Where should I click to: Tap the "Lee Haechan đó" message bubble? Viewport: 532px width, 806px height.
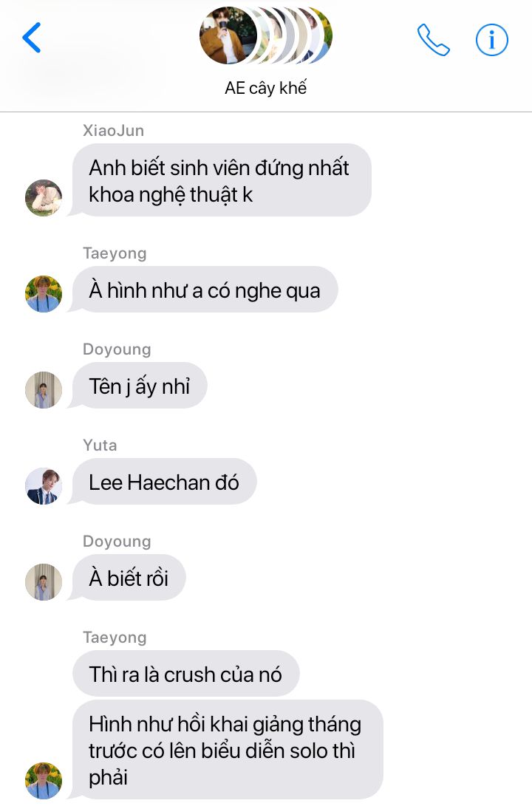[x=164, y=482]
